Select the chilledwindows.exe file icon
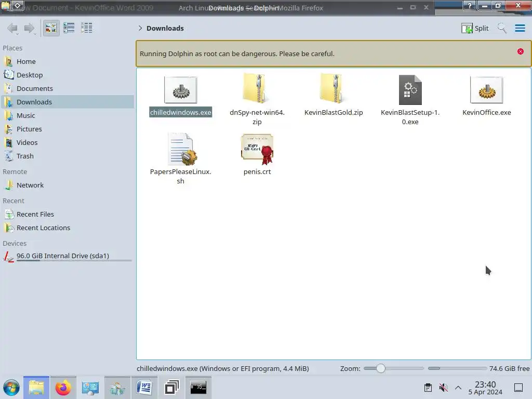This screenshot has width=532, height=399. click(x=180, y=90)
